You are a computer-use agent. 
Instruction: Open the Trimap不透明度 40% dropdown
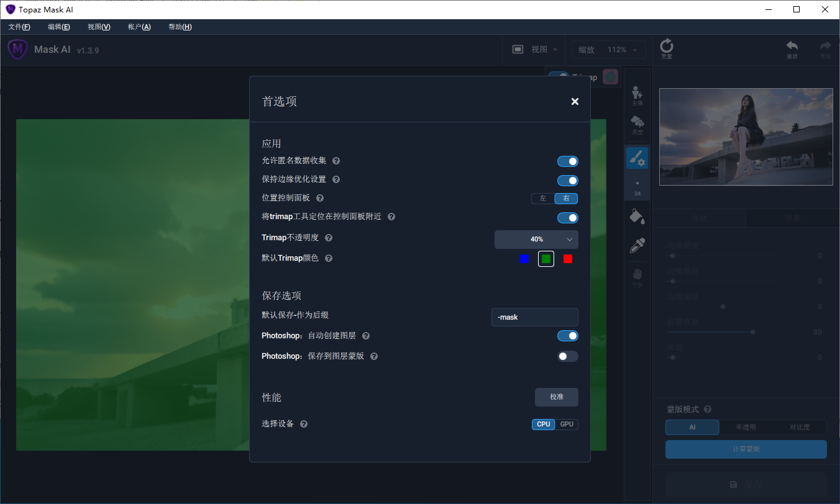[536, 239]
